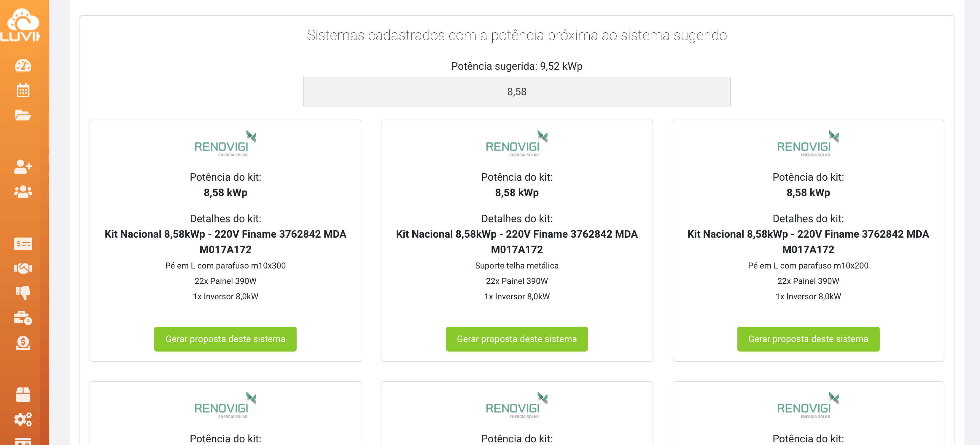Image resolution: width=980 pixels, height=445 pixels.
Task: Generate proposal for m10x200 kit
Action: tap(808, 339)
